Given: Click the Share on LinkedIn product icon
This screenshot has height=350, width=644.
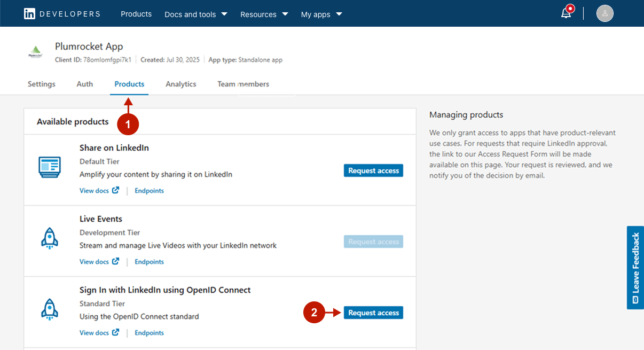Looking at the screenshot, I should pos(50,167).
